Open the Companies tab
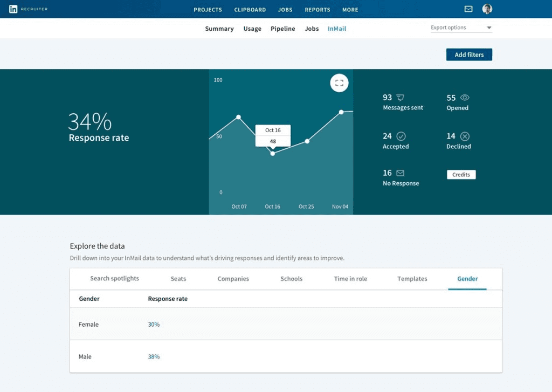552x392 pixels. coord(233,279)
